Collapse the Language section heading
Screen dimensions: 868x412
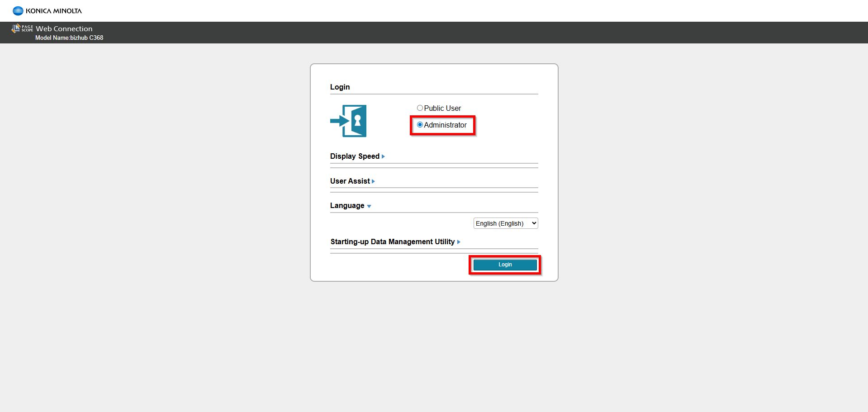click(347, 206)
